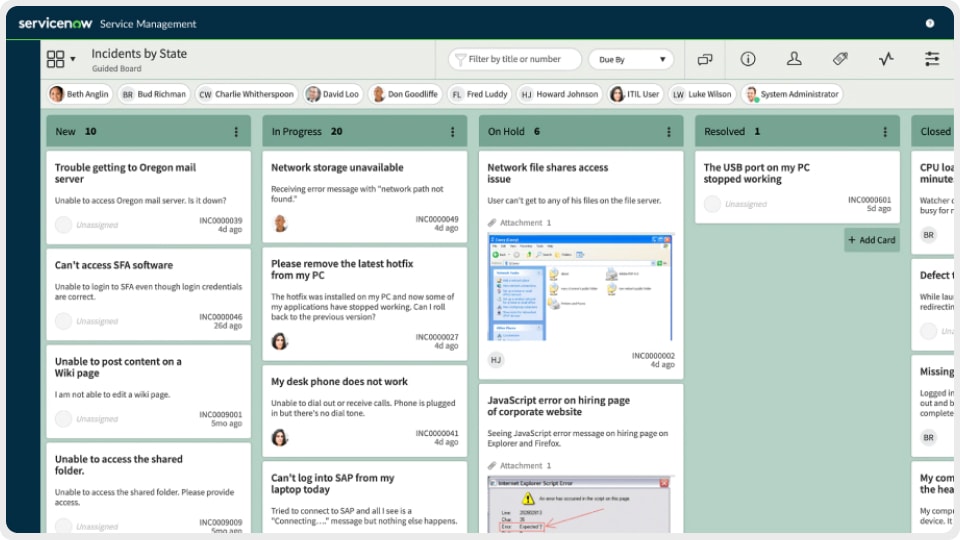Open the activity stream pulse icon
960x540 pixels.
coord(886,59)
